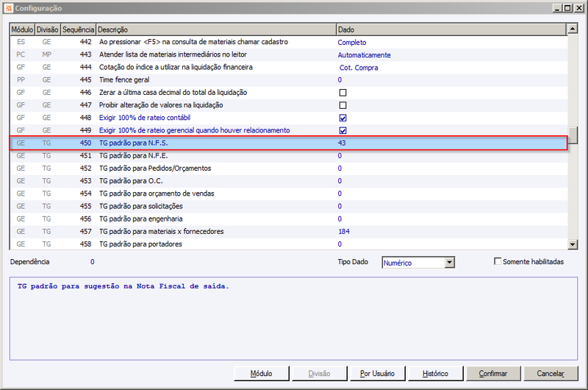The image size is (588, 390).
Task: Sort by the Sequência column header
Action: pyautogui.click(x=78, y=29)
